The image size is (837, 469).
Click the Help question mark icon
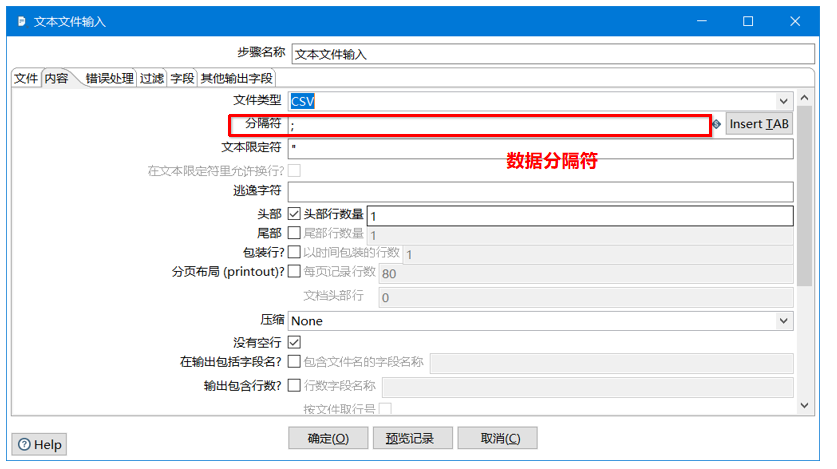pyautogui.click(x=25, y=444)
